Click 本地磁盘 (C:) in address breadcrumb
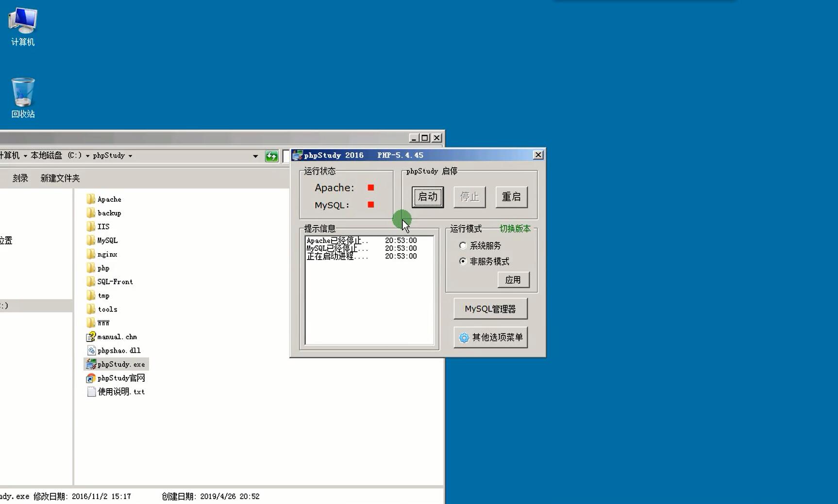This screenshot has width=838, height=504. [56, 156]
